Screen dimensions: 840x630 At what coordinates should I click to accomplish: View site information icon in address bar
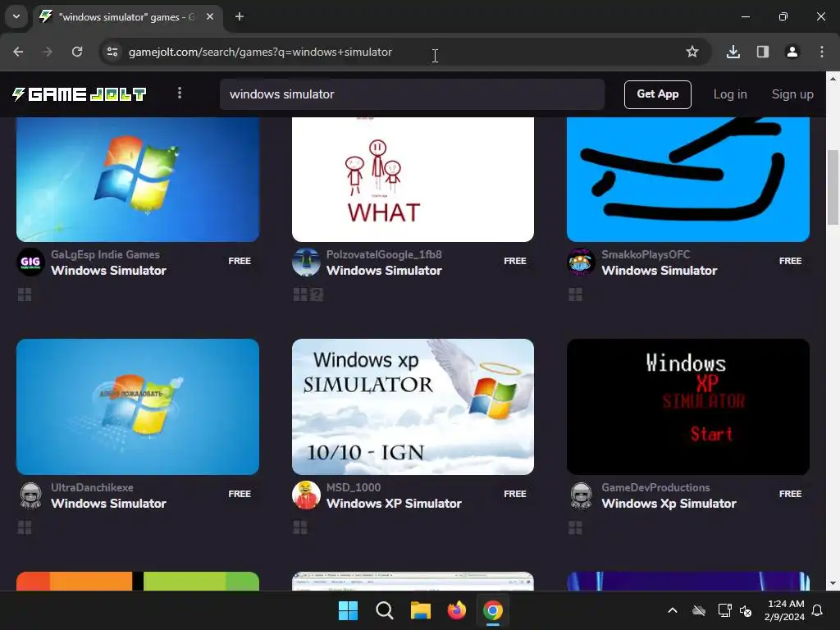point(112,52)
